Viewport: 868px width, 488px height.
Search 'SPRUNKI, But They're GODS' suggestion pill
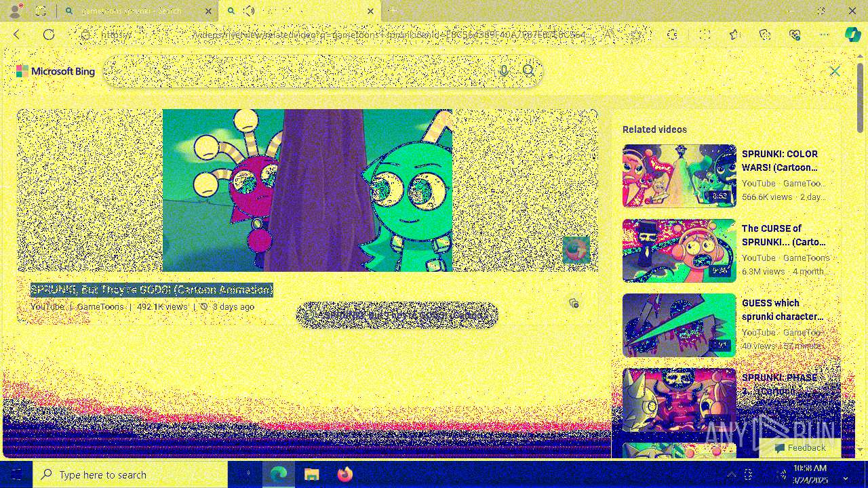coord(397,315)
